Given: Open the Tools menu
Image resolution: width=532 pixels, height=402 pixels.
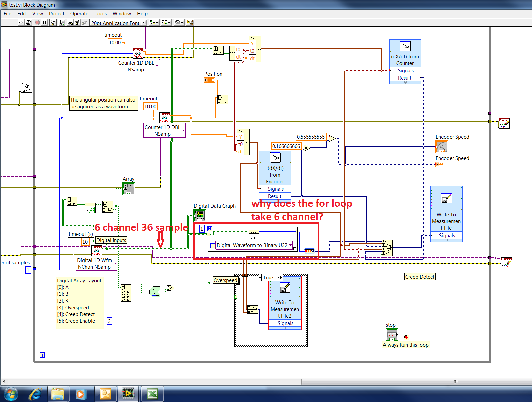Looking at the screenshot, I should (100, 14).
